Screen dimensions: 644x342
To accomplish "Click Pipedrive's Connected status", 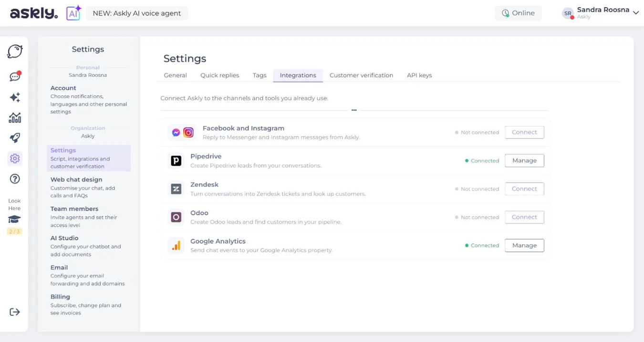I will (x=482, y=161).
